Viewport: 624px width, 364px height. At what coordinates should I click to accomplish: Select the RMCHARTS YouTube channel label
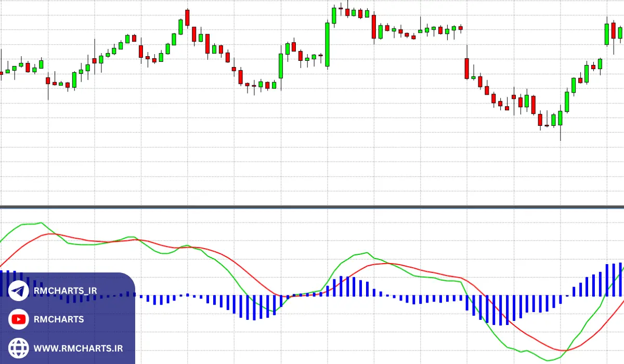[x=58, y=319]
